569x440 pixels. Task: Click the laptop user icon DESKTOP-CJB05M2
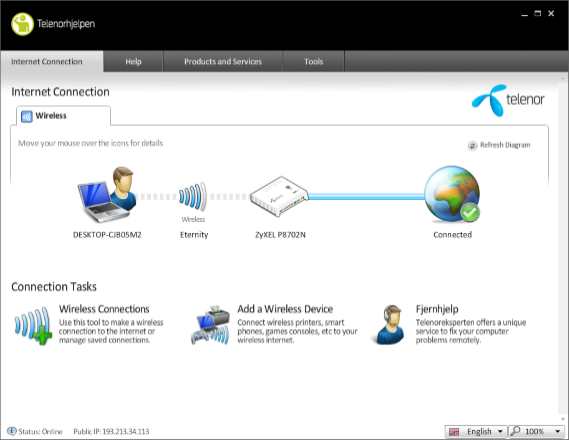pyautogui.click(x=107, y=195)
